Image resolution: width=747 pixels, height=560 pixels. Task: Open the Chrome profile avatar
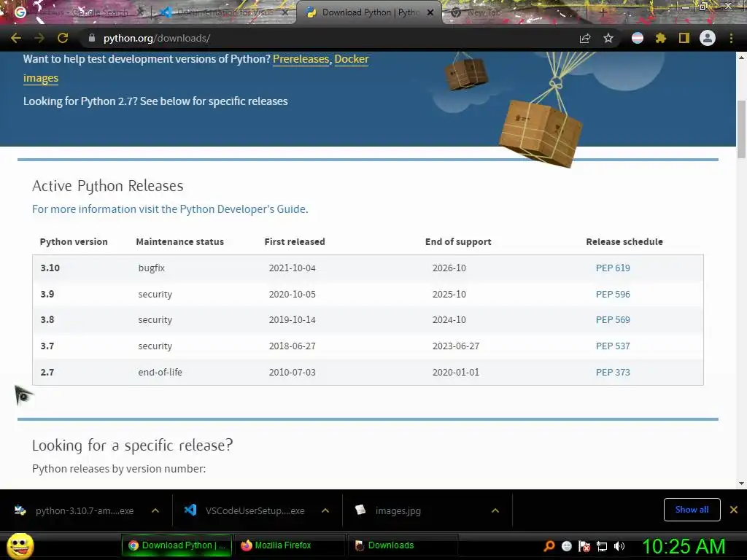708,38
